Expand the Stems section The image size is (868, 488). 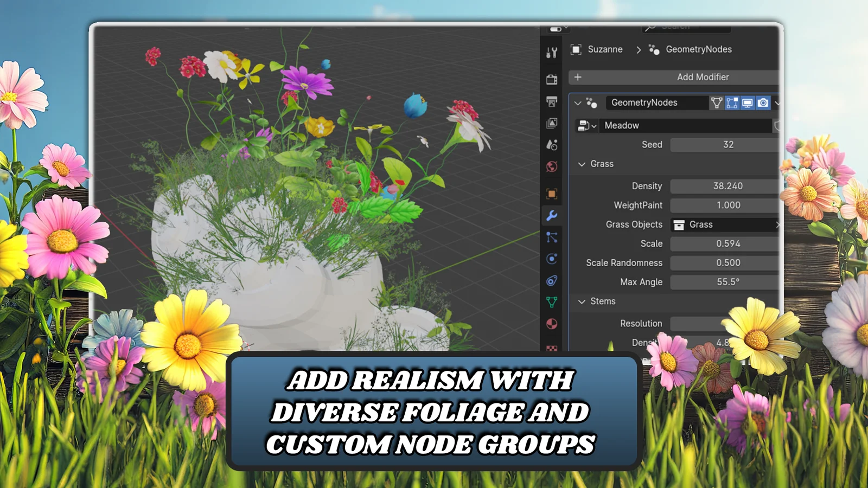point(582,301)
